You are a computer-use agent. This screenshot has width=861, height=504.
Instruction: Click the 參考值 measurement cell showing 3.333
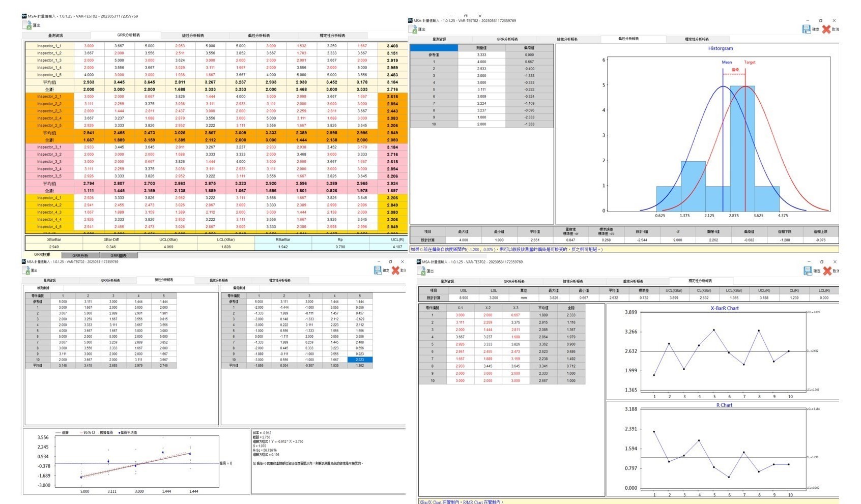point(481,55)
